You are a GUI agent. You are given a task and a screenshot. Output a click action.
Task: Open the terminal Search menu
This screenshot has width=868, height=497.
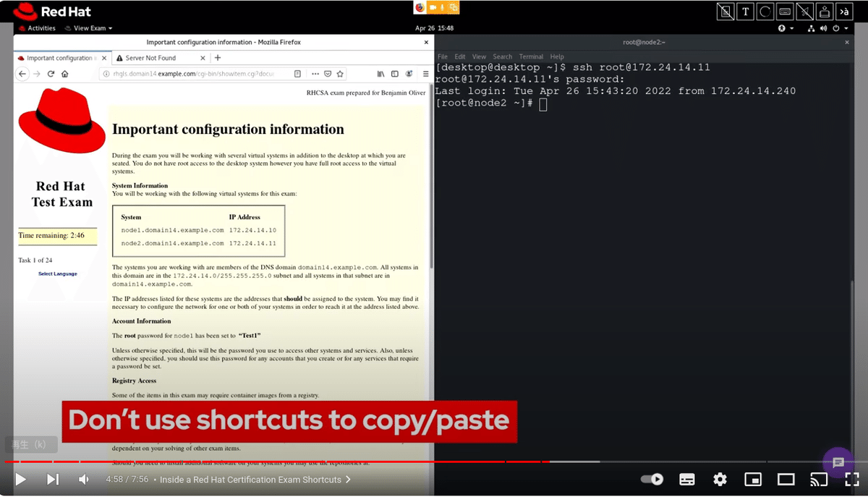[x=503, y=56]
